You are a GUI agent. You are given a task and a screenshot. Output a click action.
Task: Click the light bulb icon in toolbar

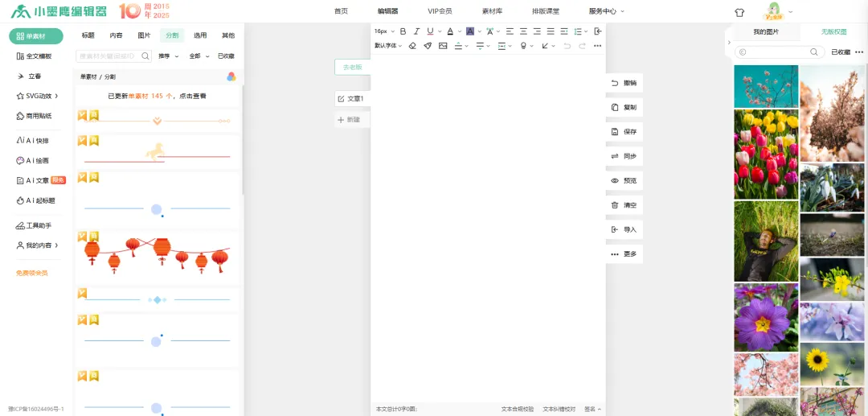[523, 45]
